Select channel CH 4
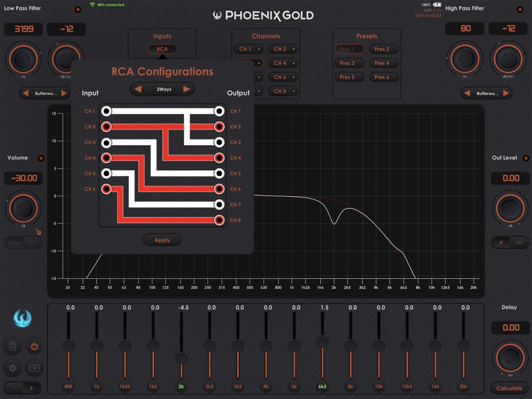The width and height of the screenshot is (532, 399). point(284,63)
